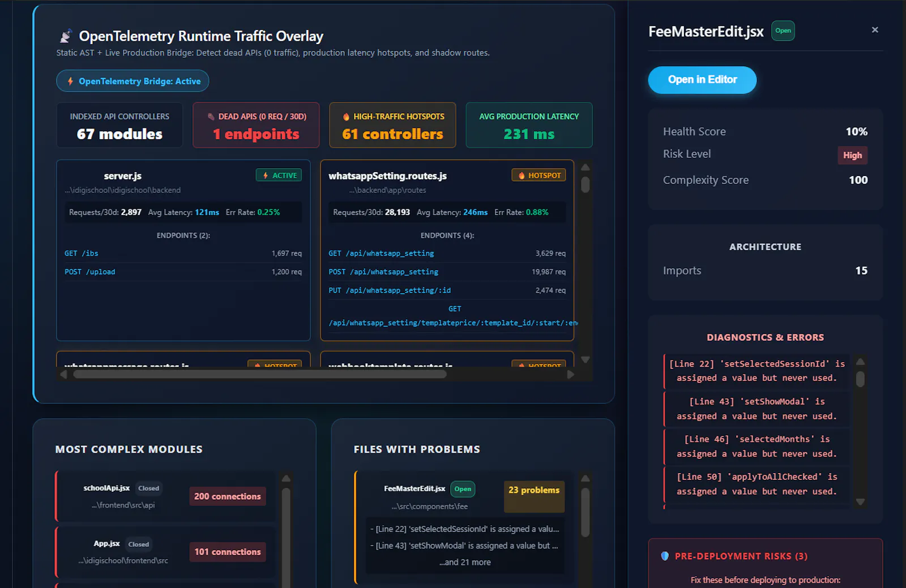906x588 pixels.
Task: Click the lightning icon in server.js ACTIVE badge
Action: pyautogui.click(x=266, y=175)
